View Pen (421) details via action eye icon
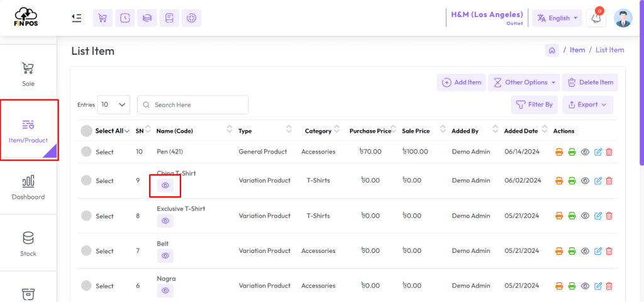The height and width of the screenshot is (302, 644). 586,152
